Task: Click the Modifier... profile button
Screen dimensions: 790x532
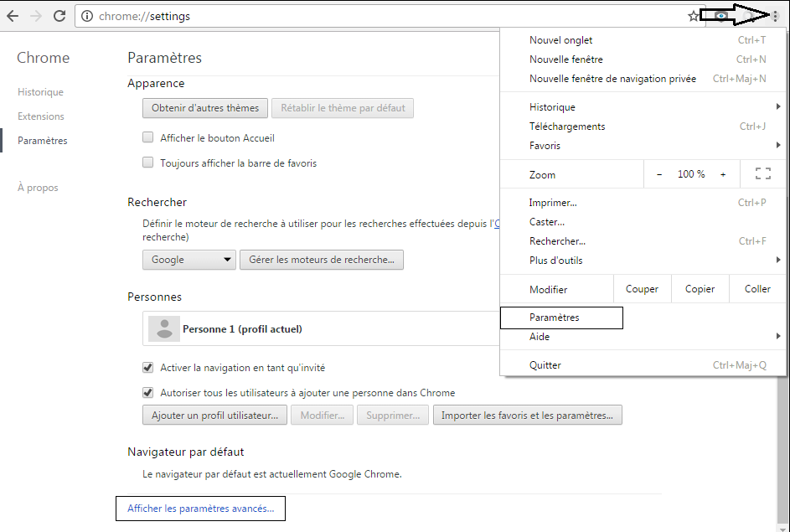Action: tap(322, 415)
